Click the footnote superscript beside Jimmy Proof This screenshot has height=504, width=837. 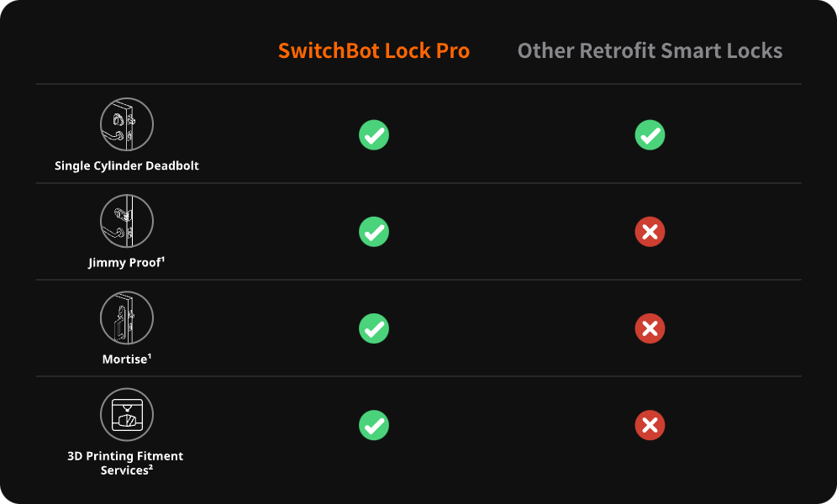click(x=162, y=260)
